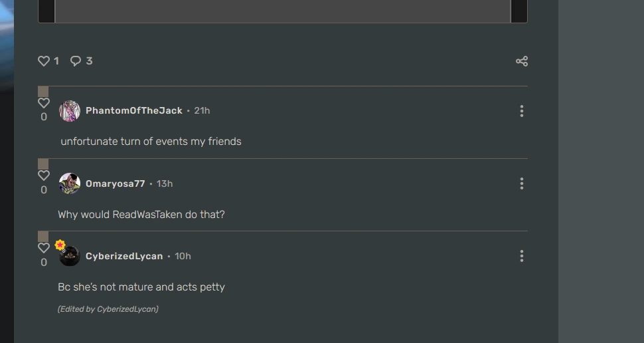
Task: View CyberizedLycan's profile avatar
Action: pyautogui.click(x=70, y=257)
